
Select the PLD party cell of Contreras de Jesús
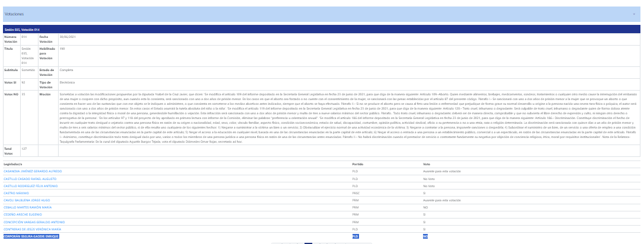click(x=355, y=229)
